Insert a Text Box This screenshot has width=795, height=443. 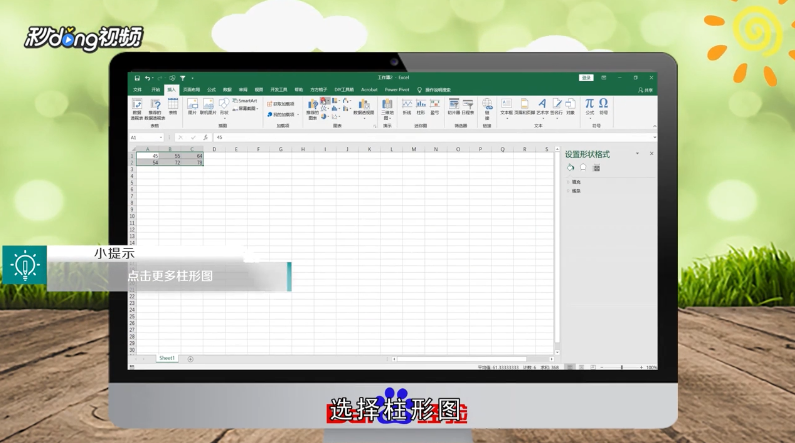pos(507,107)
